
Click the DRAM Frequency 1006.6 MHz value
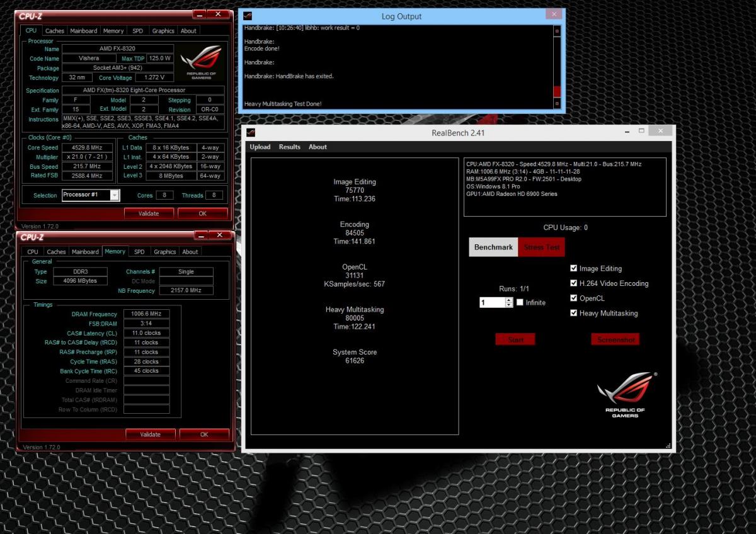pos(146,314)
